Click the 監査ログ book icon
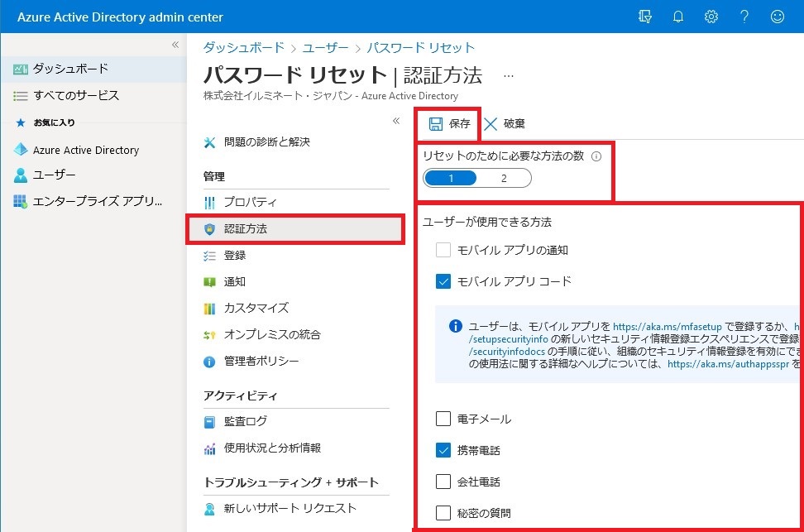The image size is (804, 532). 210,422
